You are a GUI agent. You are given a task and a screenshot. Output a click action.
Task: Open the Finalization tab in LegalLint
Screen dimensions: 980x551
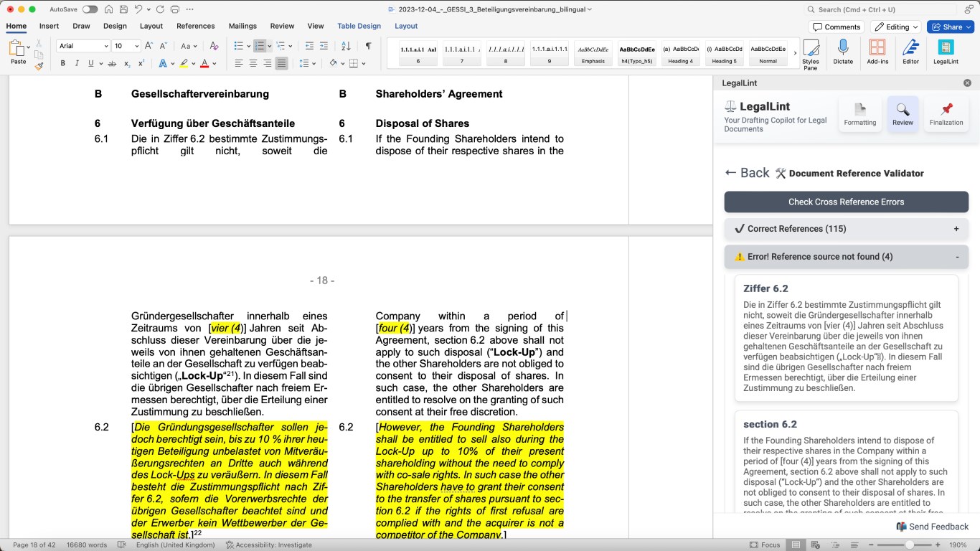946,113
